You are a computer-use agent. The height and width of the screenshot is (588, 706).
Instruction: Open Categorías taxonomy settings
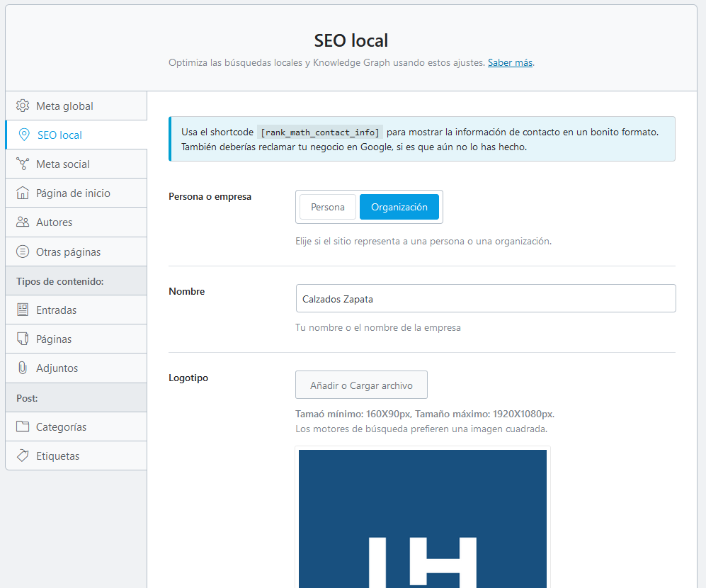pos(76,426)
